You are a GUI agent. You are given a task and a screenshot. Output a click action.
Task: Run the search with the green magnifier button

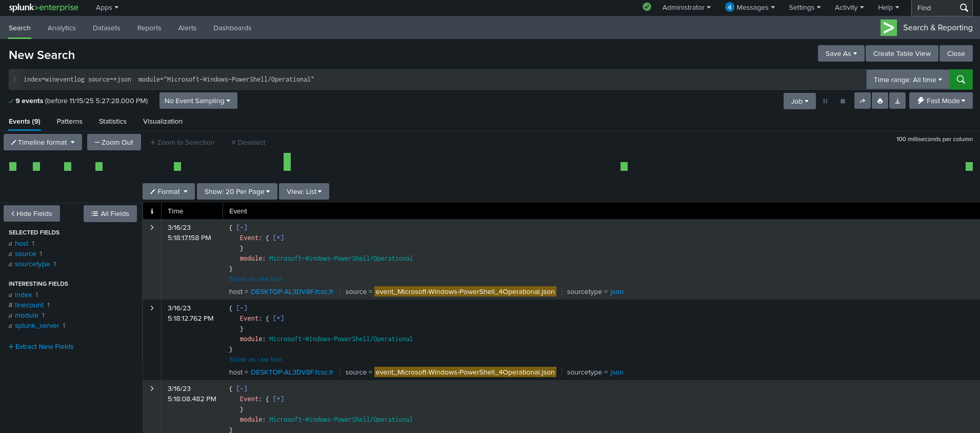pyautogui.click(x=961, y=80)
